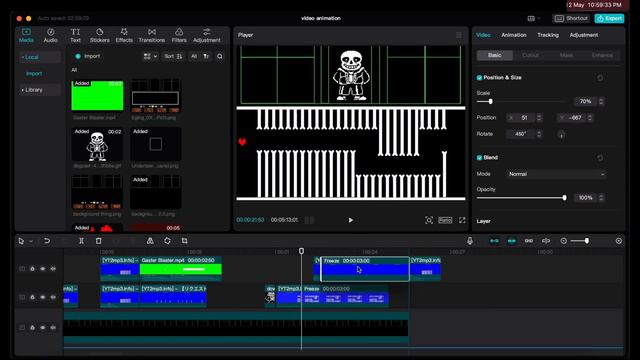Mute the track containing the Gaster Blaster clip

53,269
